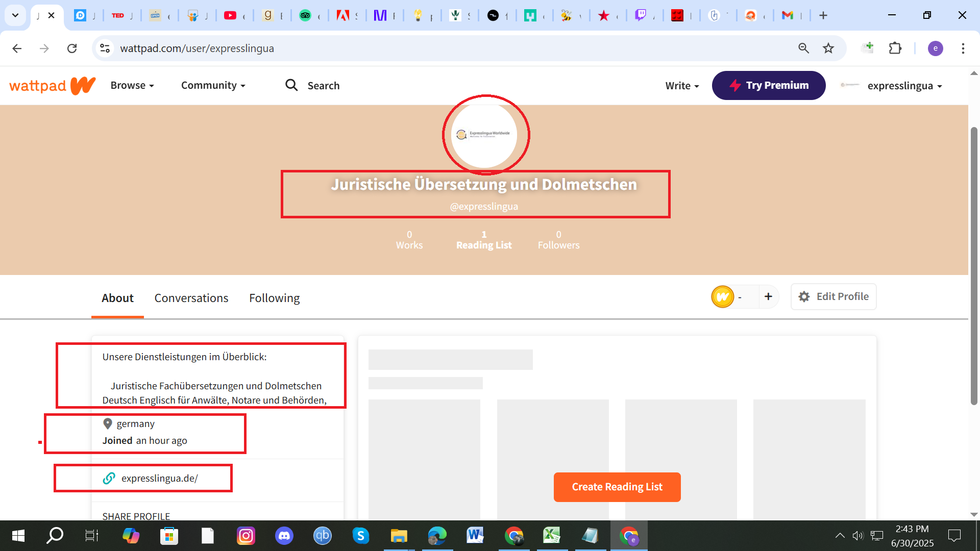Bookmark this page with the star icon
Viewport: 980px width, 551px height.
tap(828, 48)
